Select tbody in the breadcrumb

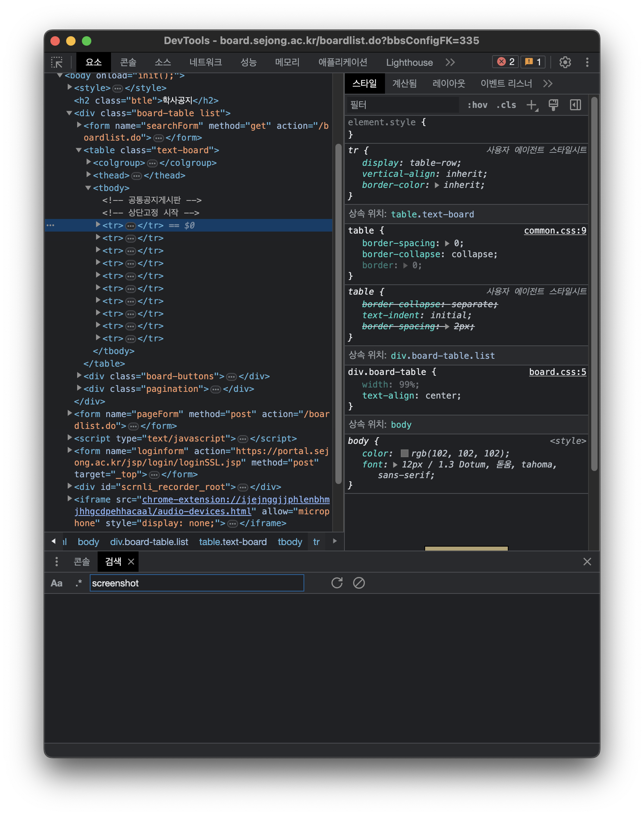click(x=290, y=542)
